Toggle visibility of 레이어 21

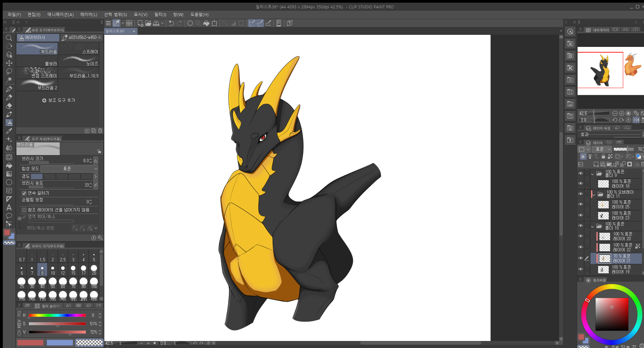point(581,258)
